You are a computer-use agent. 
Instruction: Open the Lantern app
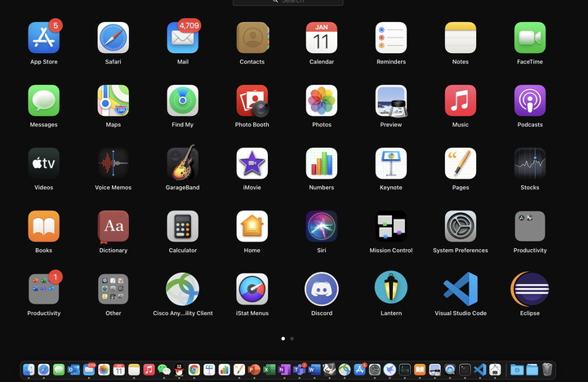pos(390,287)
